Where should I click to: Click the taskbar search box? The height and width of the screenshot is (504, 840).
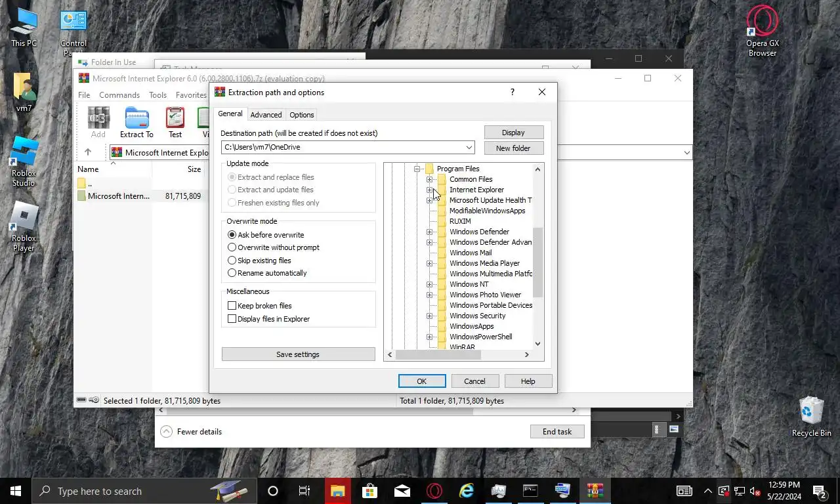[x=143, y=491]
